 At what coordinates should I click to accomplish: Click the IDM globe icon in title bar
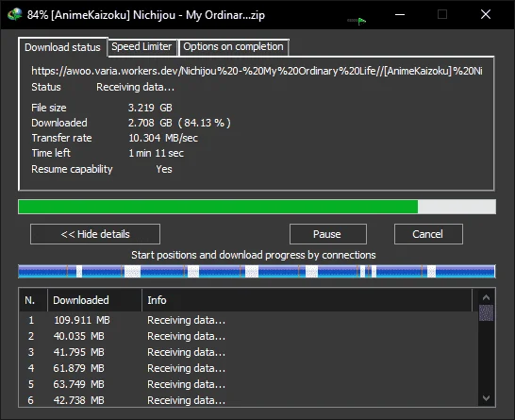coord(15,14)
